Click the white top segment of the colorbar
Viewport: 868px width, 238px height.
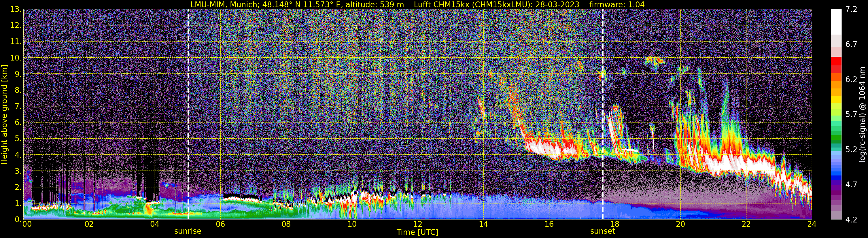836,22
